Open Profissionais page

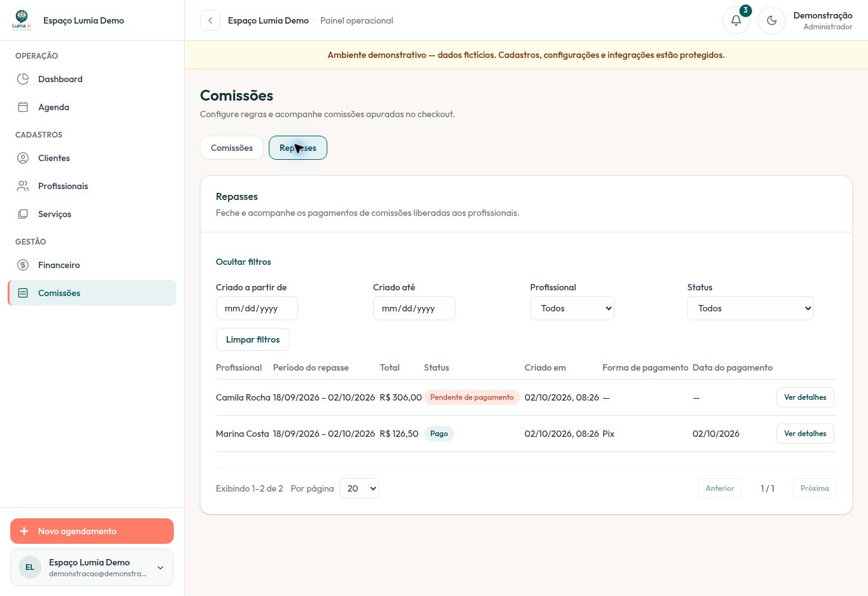92,186
